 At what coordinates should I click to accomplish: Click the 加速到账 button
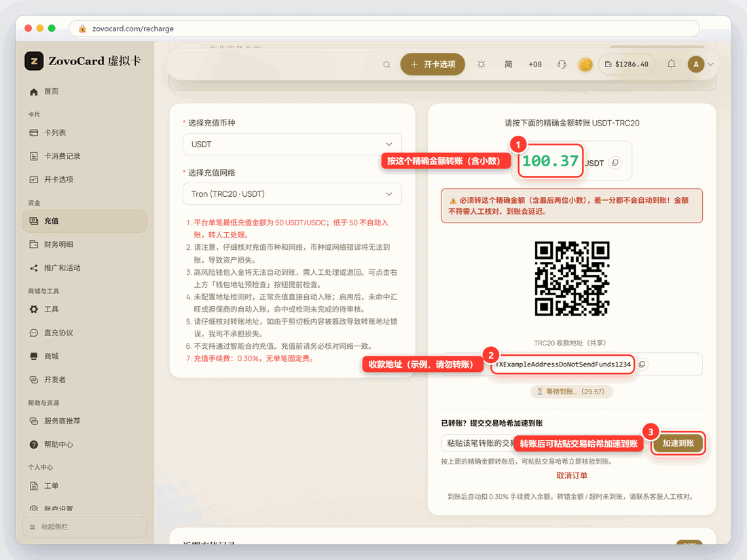tap(678, 443)
